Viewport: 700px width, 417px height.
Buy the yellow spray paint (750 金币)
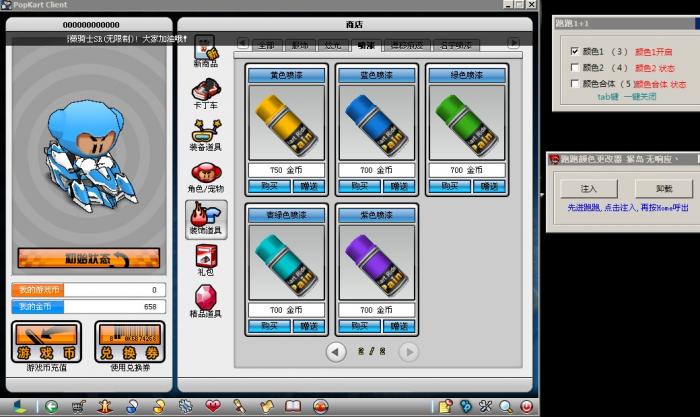point(269,186)
